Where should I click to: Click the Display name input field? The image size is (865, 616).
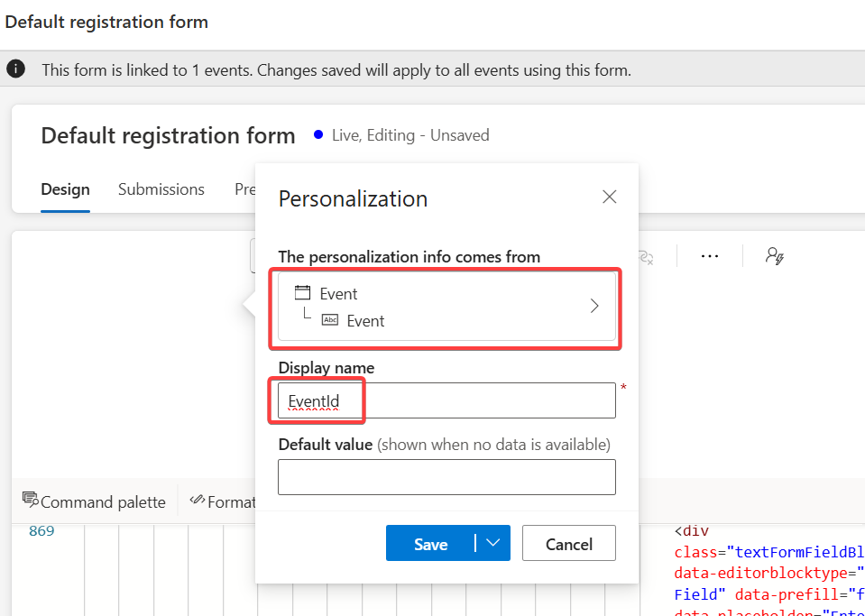(x=446, y=400)
